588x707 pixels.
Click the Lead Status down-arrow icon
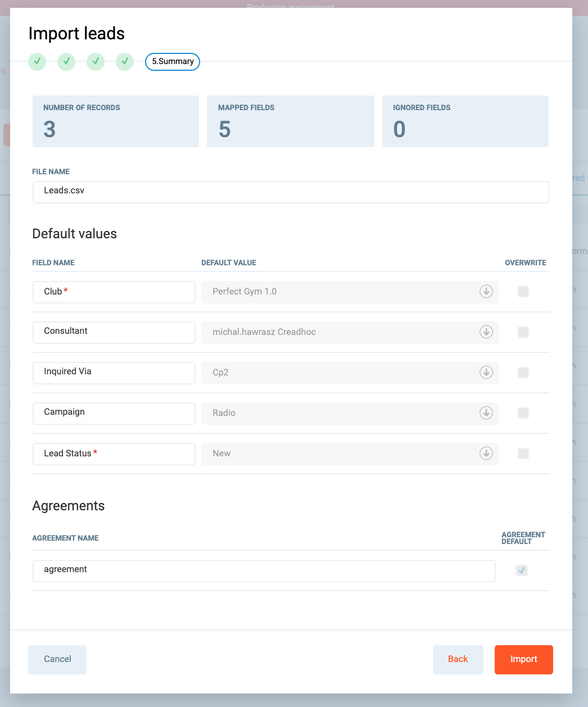pos(486,454)
